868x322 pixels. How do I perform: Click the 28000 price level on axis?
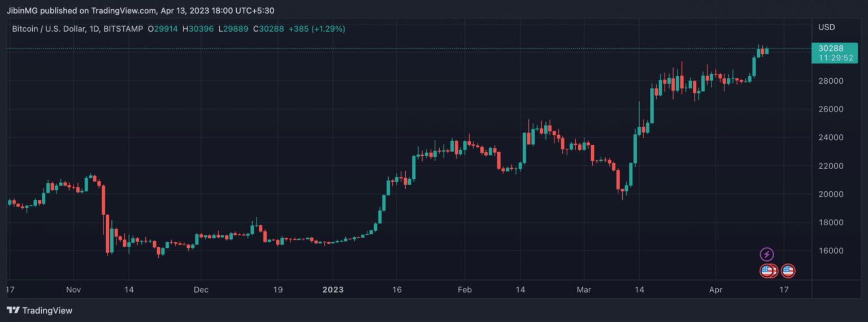pos(831,81)
